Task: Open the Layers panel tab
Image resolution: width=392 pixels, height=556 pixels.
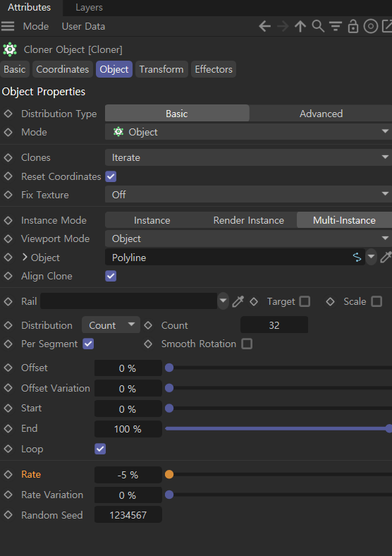Action: pos(89,8)
